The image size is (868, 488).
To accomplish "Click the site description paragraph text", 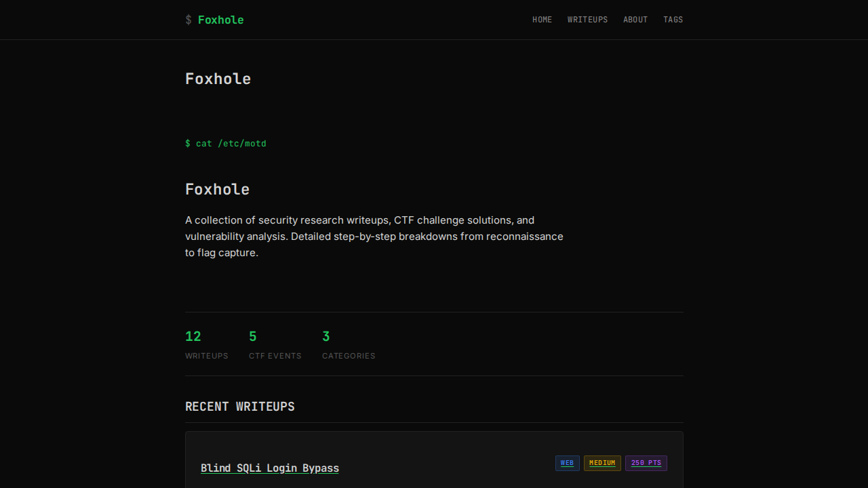I will (374, 236).
